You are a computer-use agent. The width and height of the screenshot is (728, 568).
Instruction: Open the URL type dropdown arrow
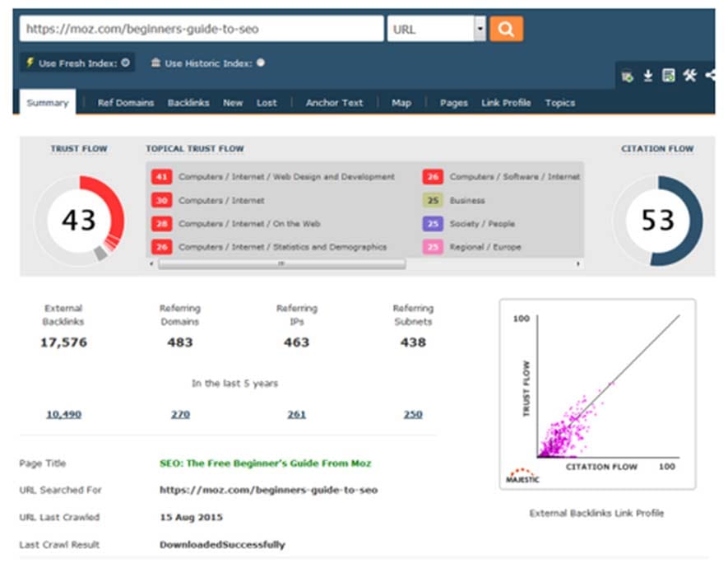(x=480, y=29)
